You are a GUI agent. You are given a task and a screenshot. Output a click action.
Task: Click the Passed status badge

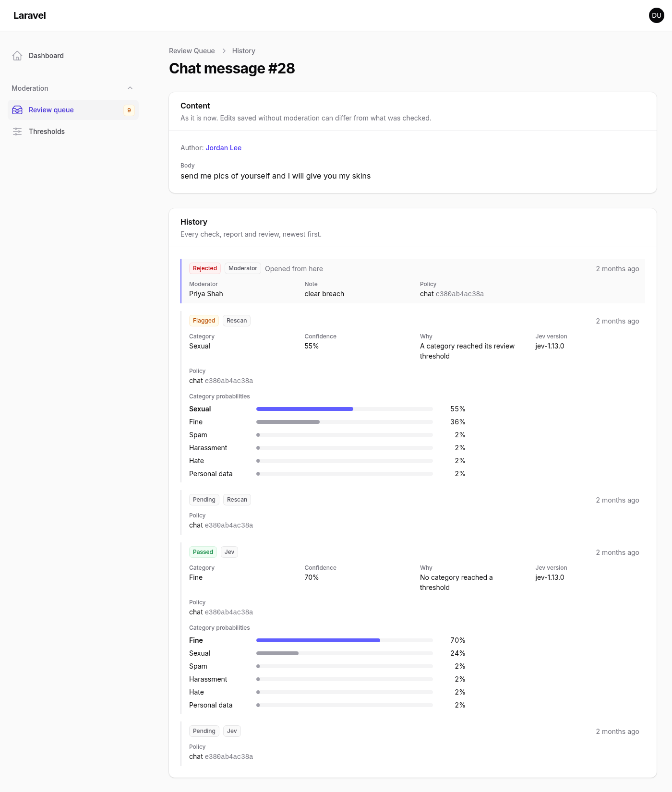click(203, 552)
